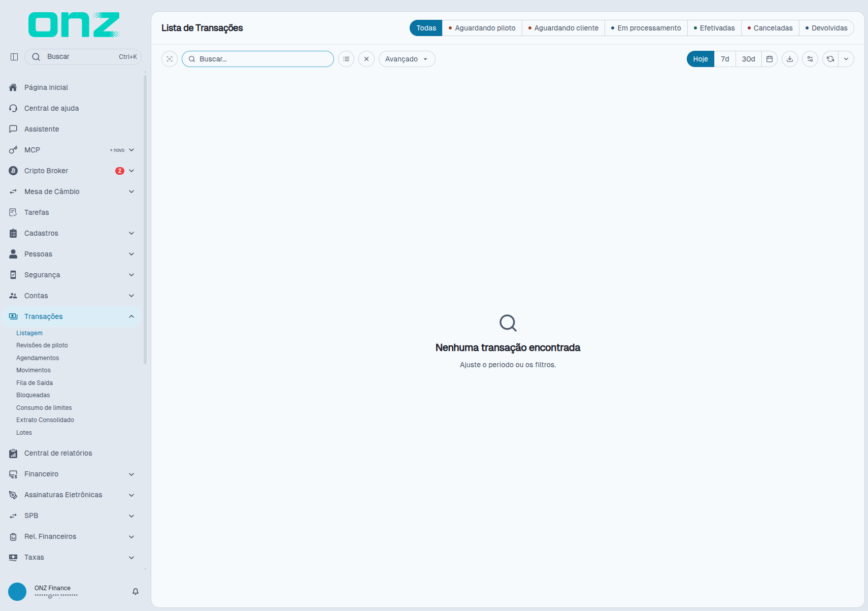Filter by Devolvidas tab
The height and width of the screenshot is (611, 868).
pos(826,28)
